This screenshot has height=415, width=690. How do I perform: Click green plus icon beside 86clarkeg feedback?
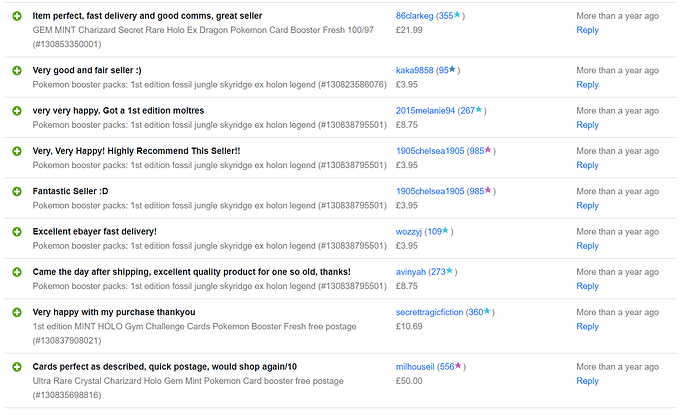tap(17, 16)
